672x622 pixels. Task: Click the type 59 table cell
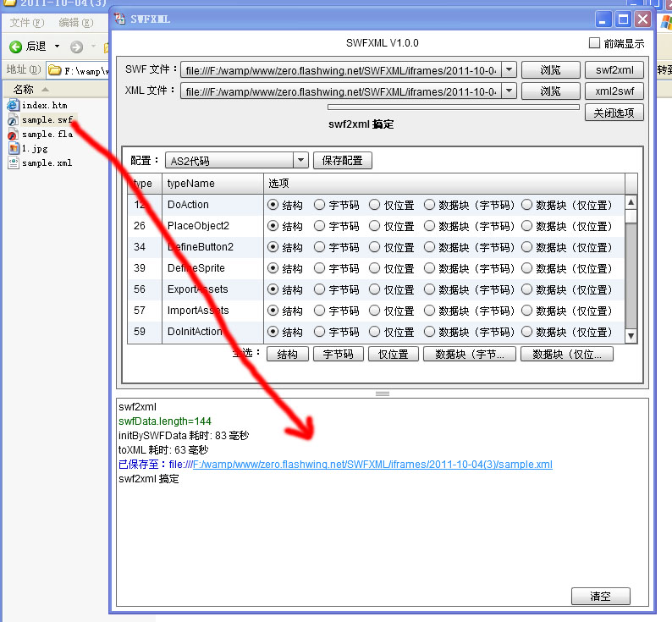145,332
